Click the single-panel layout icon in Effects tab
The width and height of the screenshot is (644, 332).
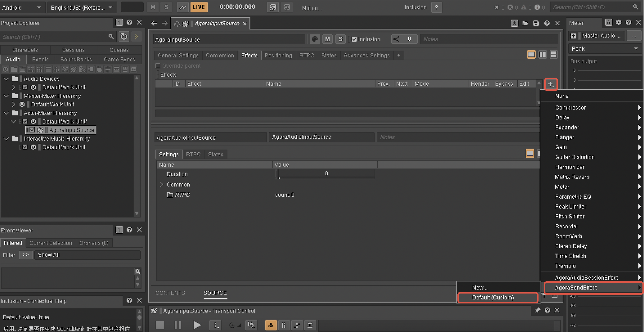(531, 54)
